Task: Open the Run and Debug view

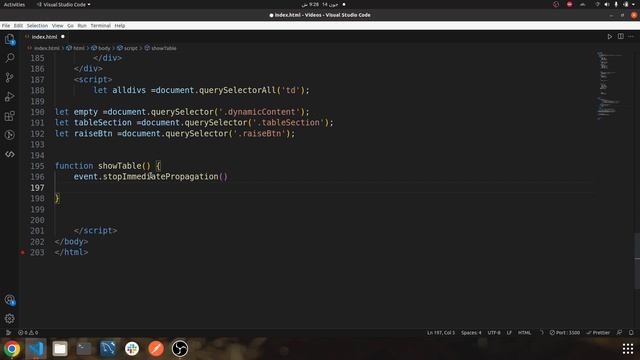Action: click(10, 97)
